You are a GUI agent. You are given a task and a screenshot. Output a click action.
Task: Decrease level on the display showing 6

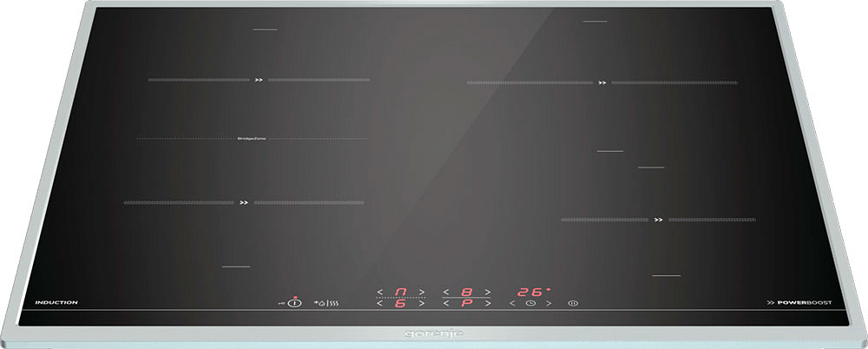pyautogui.click(x=380, y=304)
